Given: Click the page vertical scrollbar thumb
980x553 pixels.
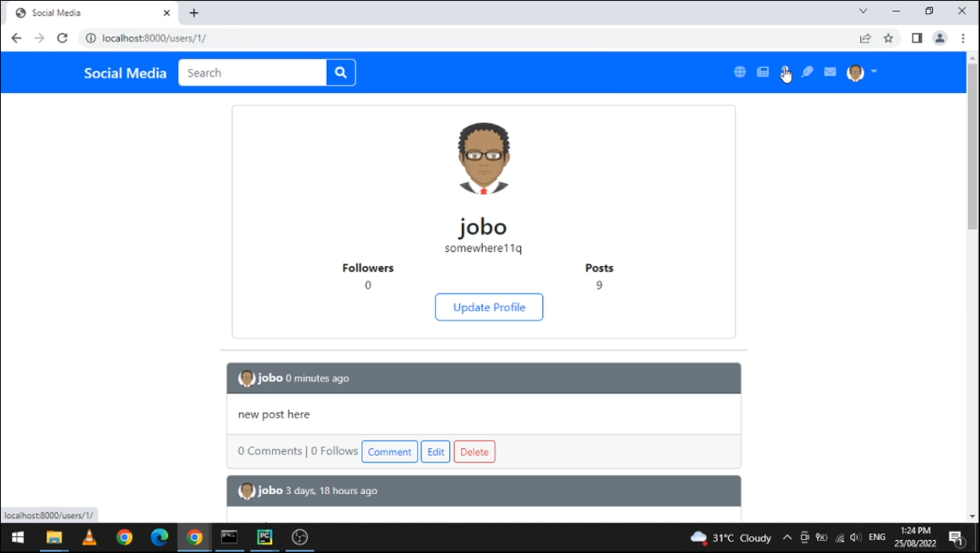Looking at the screenshot, I should pos(972,146).
